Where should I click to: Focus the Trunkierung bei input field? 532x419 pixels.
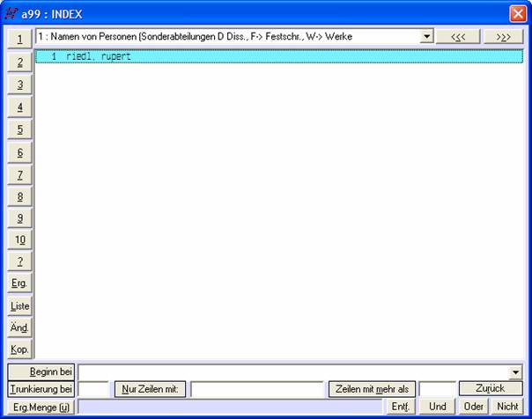click(x=93, y=389)
